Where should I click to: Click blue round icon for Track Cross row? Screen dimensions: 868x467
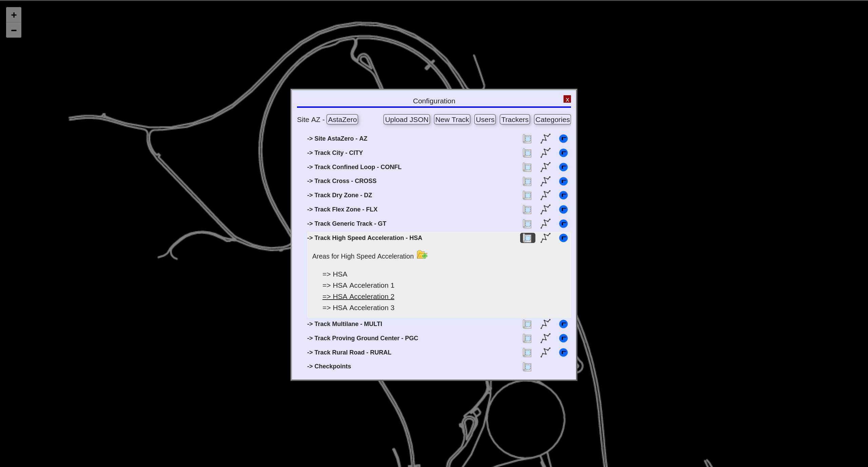point(563,181)
